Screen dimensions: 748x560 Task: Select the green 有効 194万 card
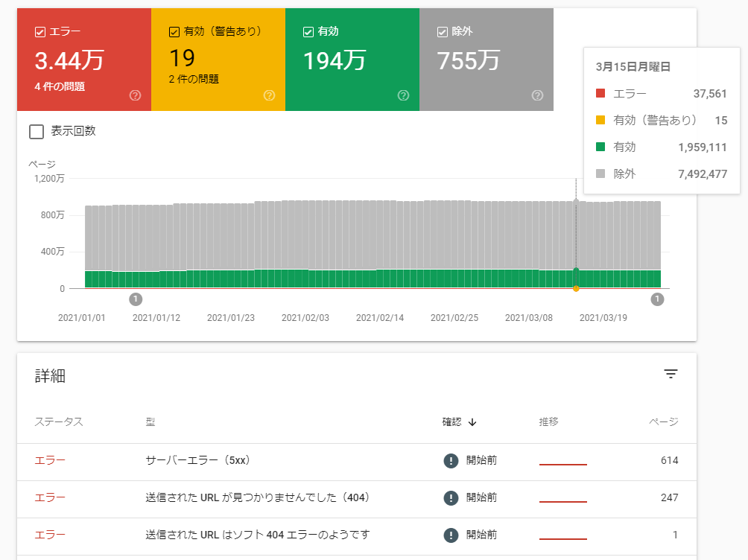(352, 60)
